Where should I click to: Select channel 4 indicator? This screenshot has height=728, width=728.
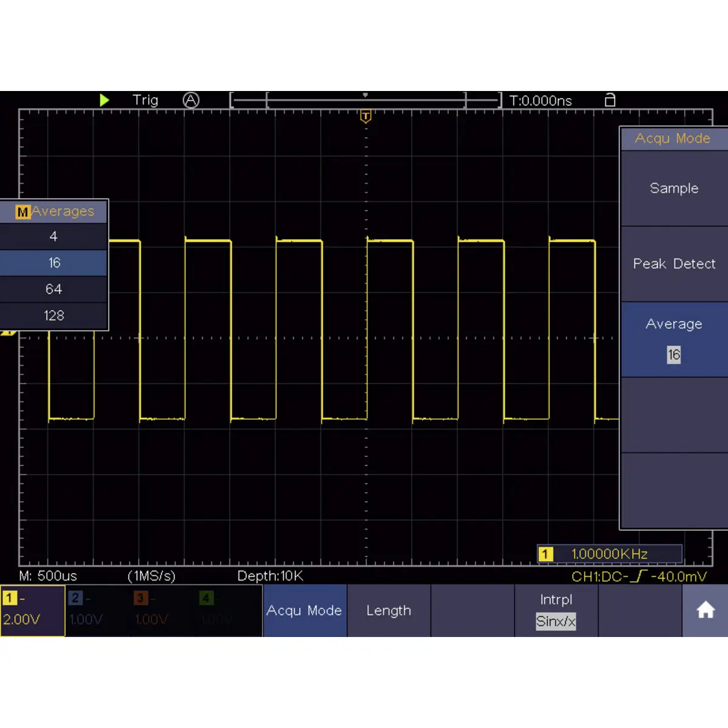tap(228, 610)
